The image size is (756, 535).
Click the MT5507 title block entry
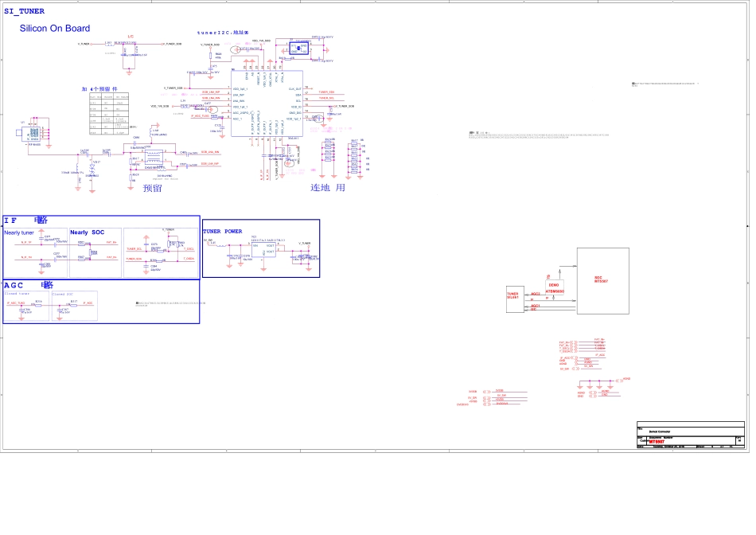656,441
